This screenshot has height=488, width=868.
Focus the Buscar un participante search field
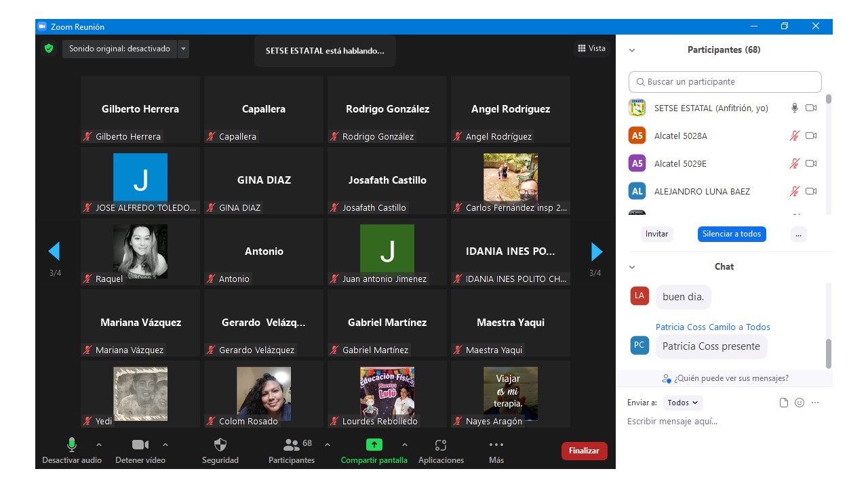pyautogui.click(x=725, y=82)
